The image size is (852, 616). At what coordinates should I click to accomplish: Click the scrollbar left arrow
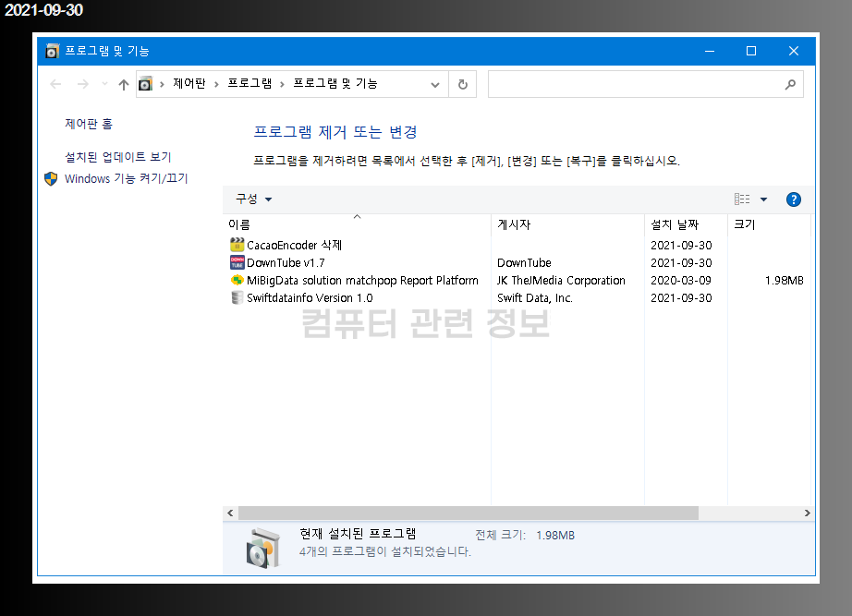[230, 513]
